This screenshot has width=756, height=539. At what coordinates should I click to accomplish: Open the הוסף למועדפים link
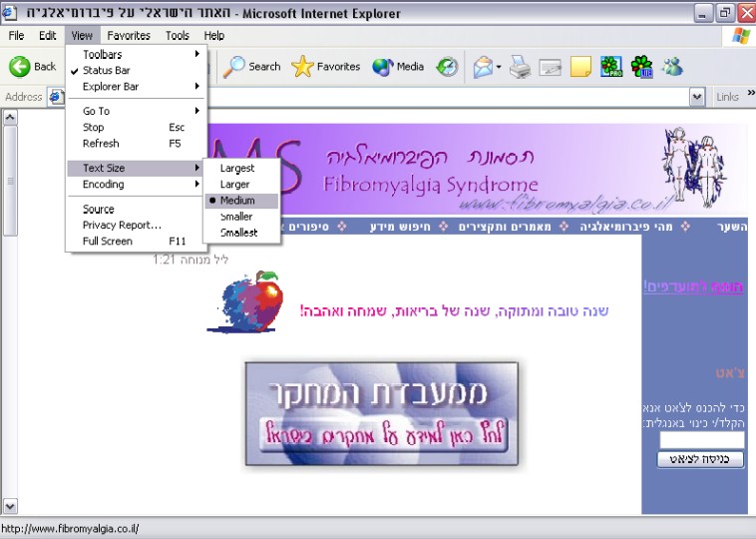(x=693, y=286)
